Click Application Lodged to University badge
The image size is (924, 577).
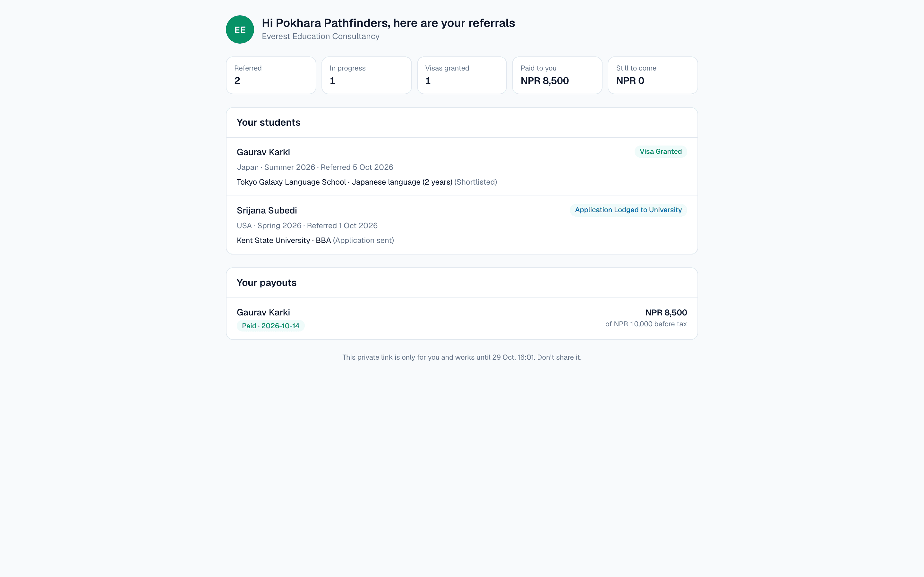[628, 210]
